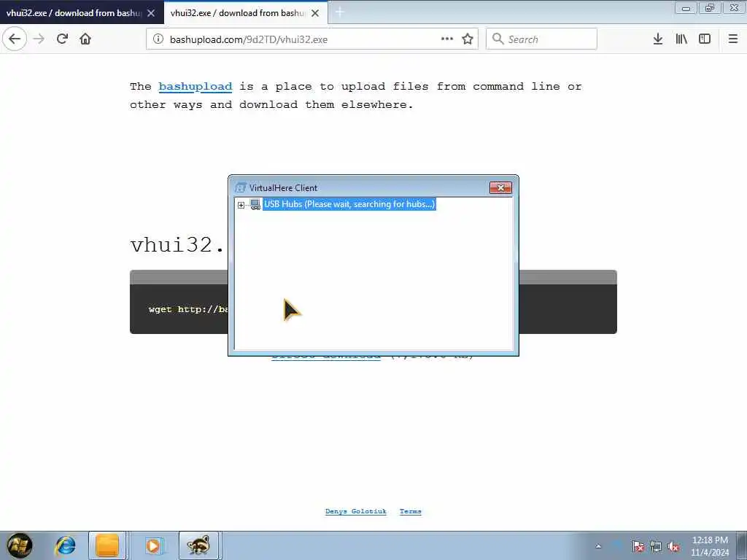The width and height of the screenshot is (747, 560).
Task: Open the Windows Start menu orb
Action: [x=20, y=545]
